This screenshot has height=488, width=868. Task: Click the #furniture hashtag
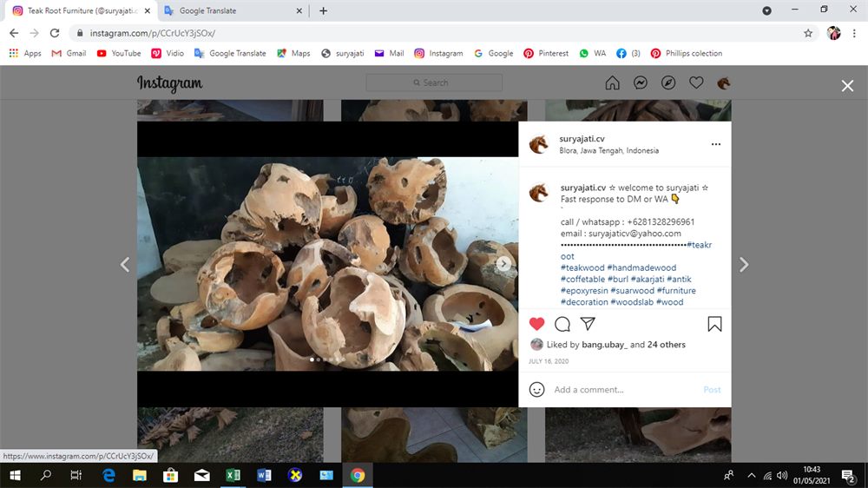tap(676, 290)
